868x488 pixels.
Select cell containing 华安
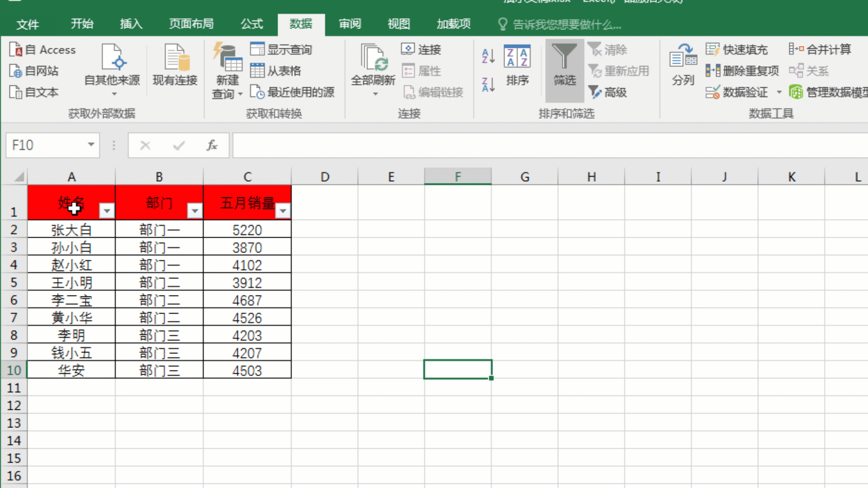71,370
